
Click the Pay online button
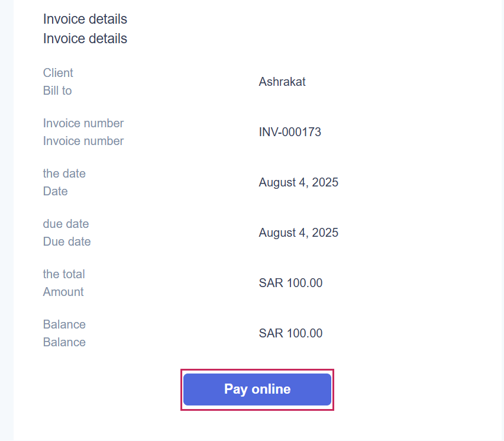257,390
